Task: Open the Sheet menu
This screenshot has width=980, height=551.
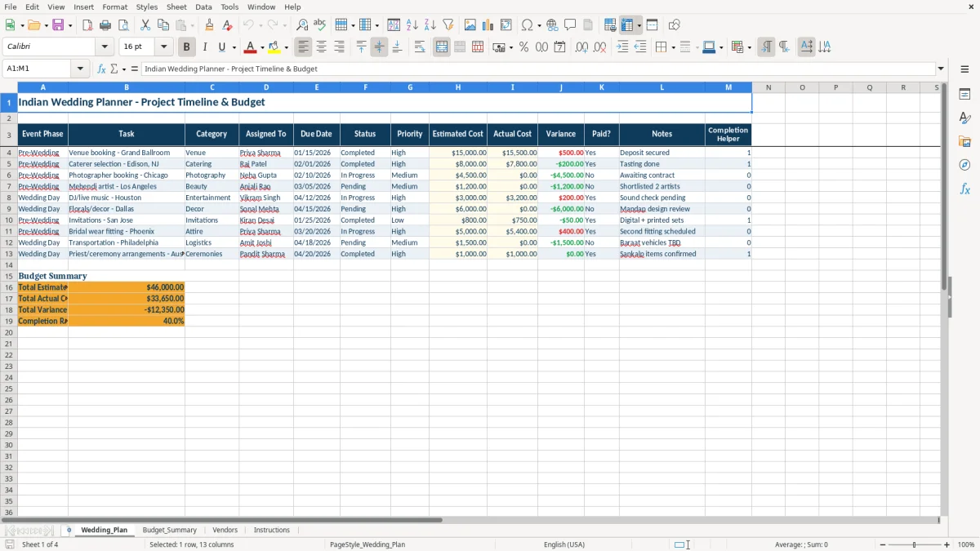Action: point(176,7)
